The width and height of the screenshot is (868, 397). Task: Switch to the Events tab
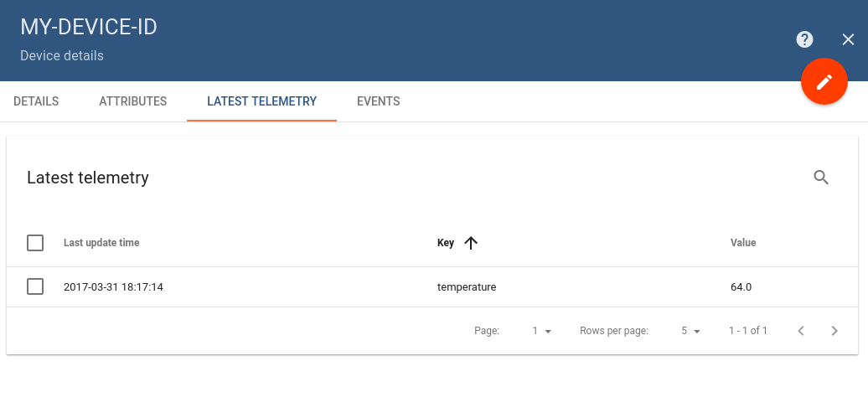tap(378, 101)
